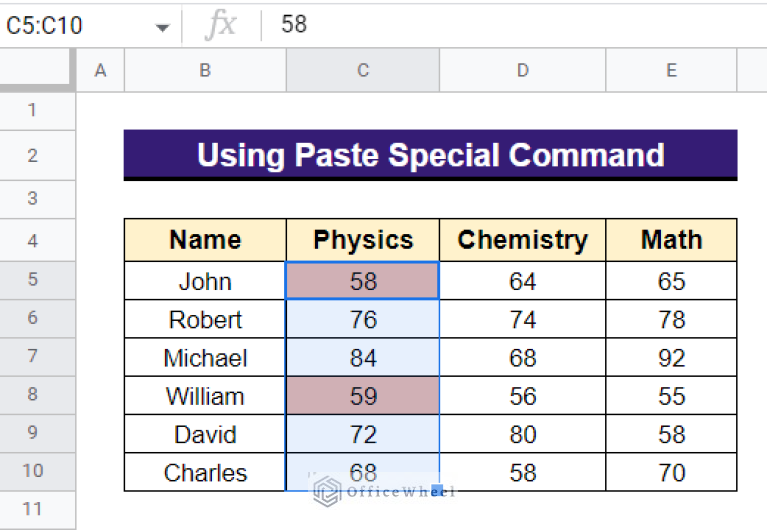This screenshot has width=767, height=530.
Task: Select column B header
Action: 205,70
